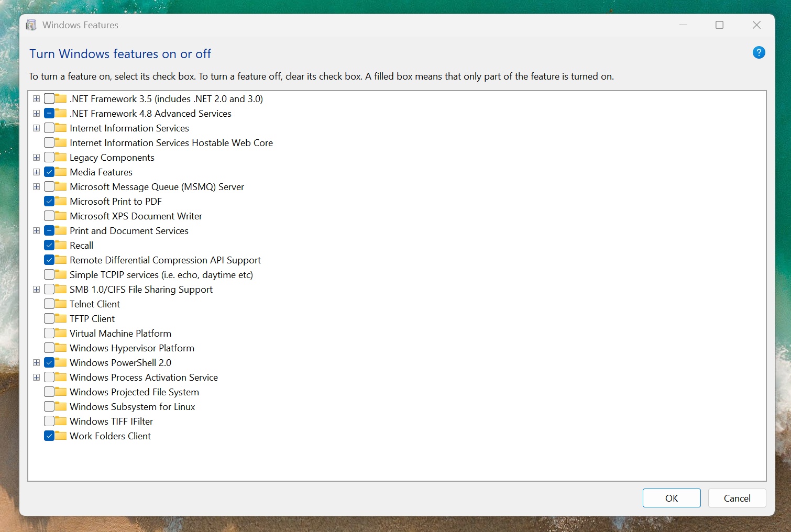Screen dimensions: 791x532
Task: Click the OK button
Action: point(671,498)
